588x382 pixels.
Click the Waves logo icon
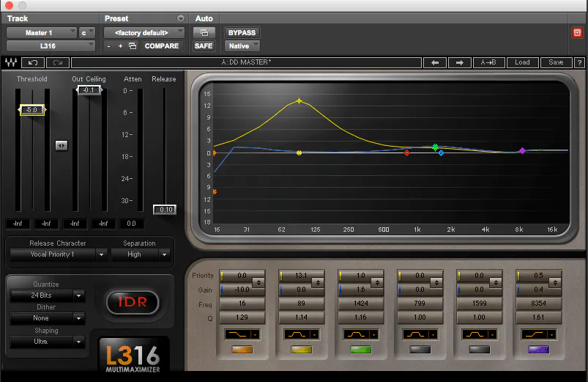coord(11,62)
